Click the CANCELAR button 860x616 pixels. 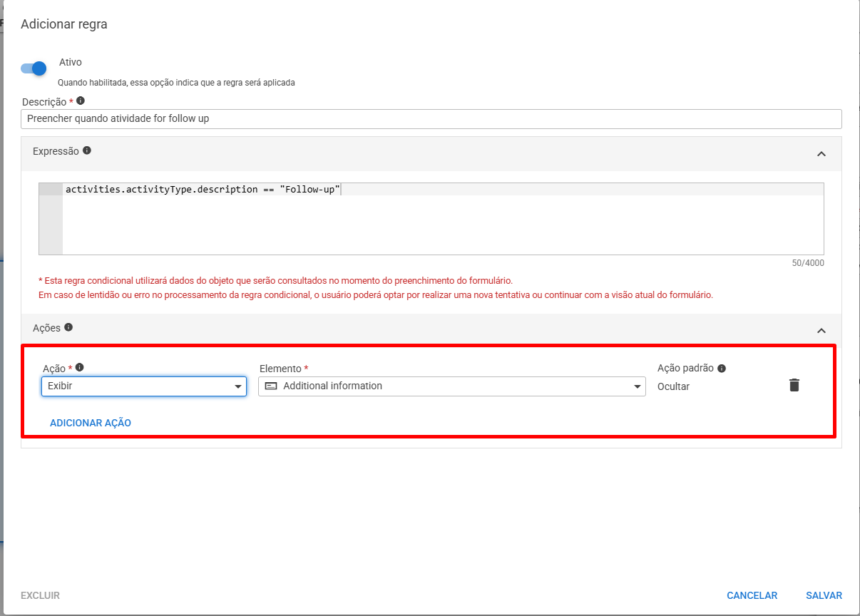(x=752, y=595)
